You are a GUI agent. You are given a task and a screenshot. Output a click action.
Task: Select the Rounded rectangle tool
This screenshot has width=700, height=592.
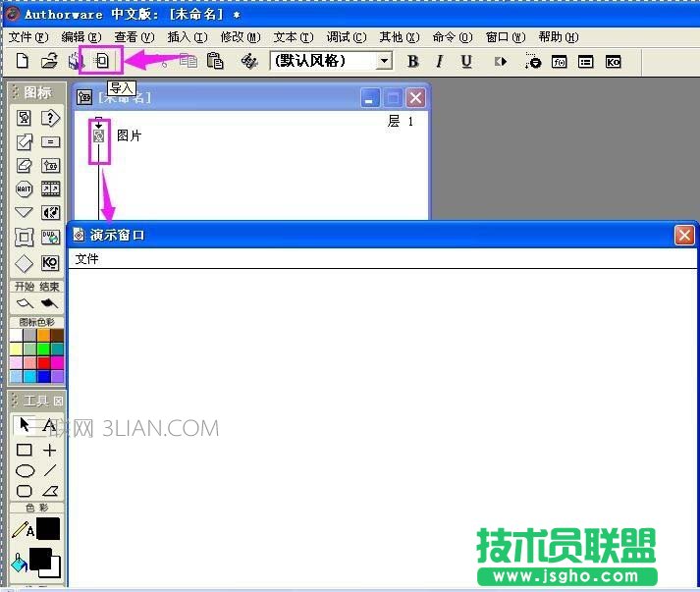pyautogui.click(x=25, y=492)
